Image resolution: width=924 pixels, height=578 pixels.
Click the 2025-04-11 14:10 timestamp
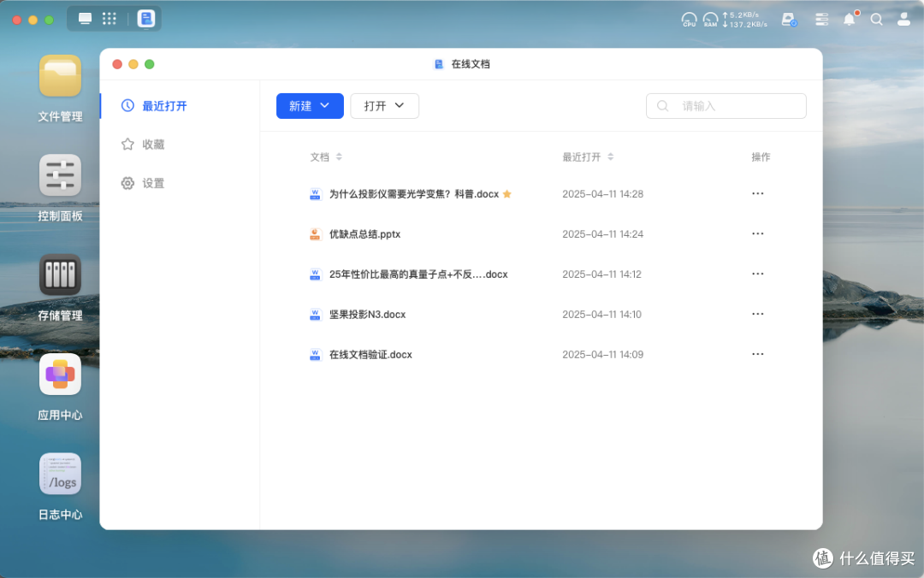(601, 314)
